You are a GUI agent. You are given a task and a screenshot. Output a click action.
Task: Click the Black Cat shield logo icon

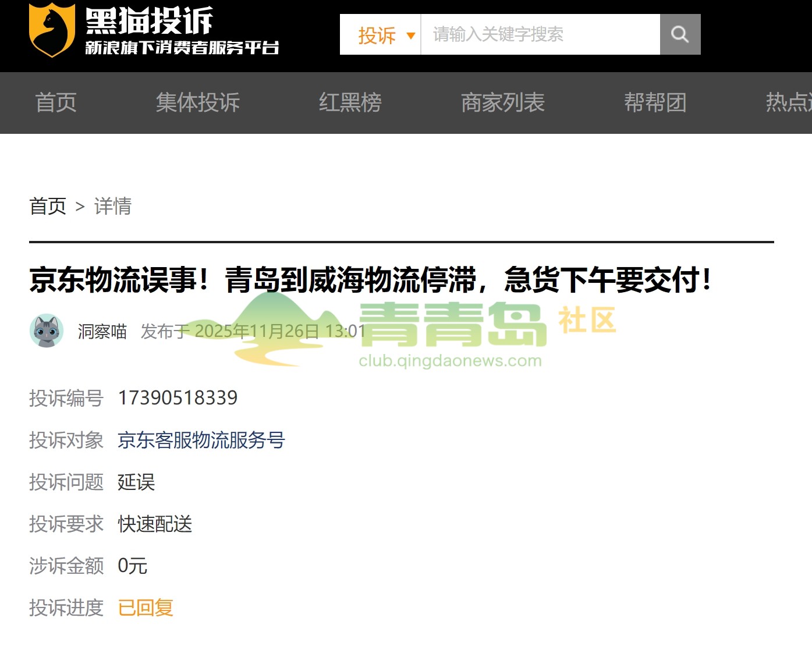[52, 31]
